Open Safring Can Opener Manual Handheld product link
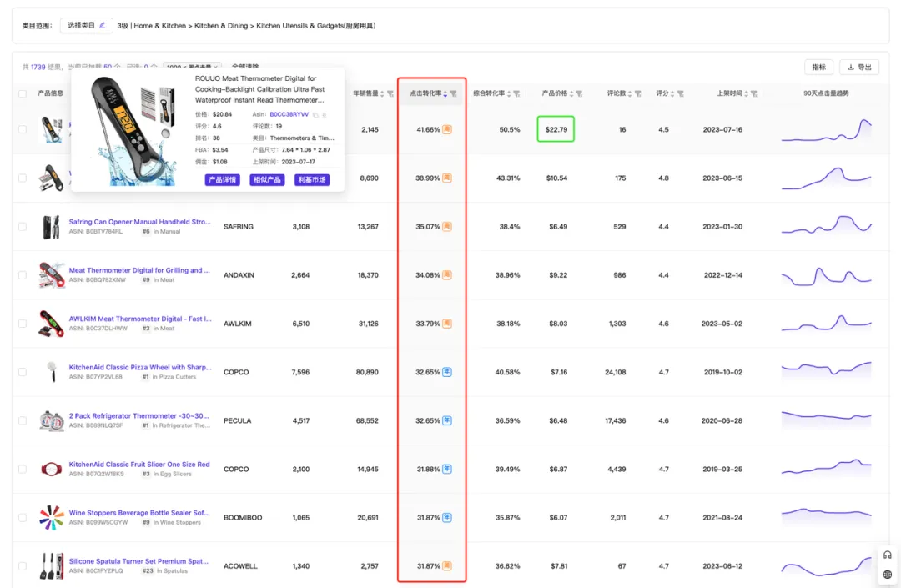This screenshot has width=901, height=588. click(x=139, y=222)
